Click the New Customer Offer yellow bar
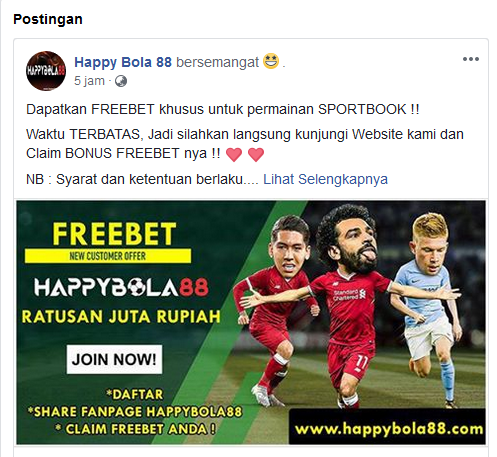This screenshot has width=497, height=457. pyautogui.click(x=108, y=256)
